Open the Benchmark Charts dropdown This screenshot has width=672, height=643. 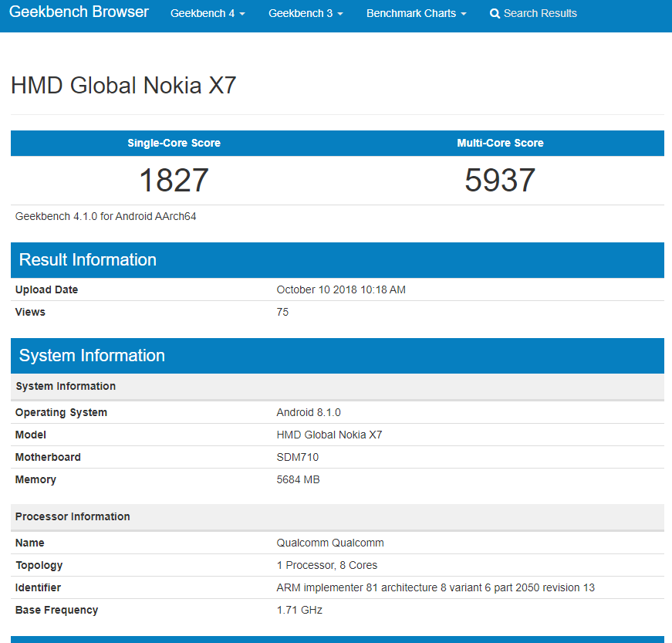coord(416,13)
